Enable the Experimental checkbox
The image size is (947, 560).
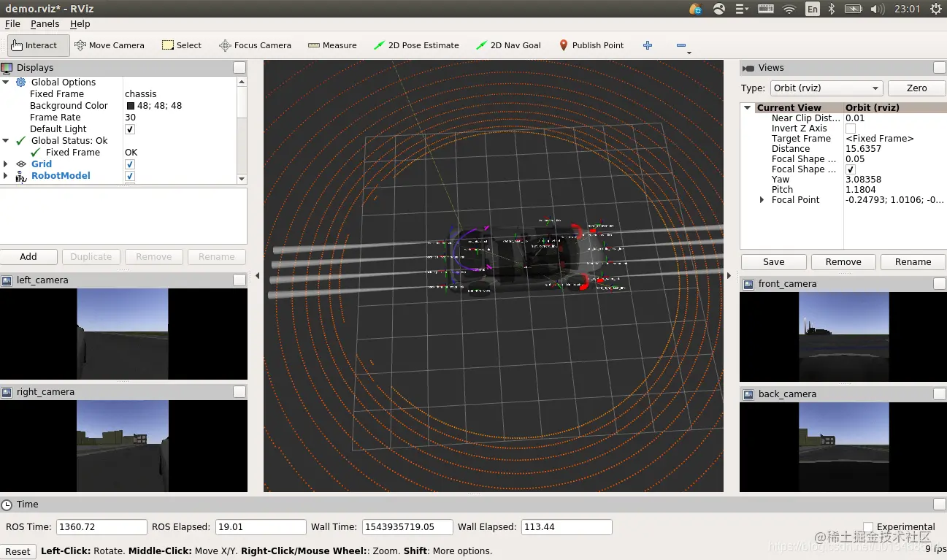coord(868,527)
